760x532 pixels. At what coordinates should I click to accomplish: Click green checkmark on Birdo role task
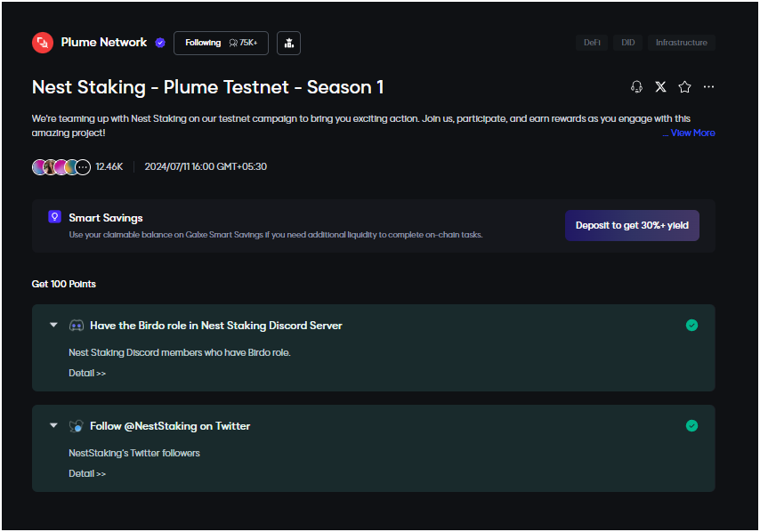[691, 325]
